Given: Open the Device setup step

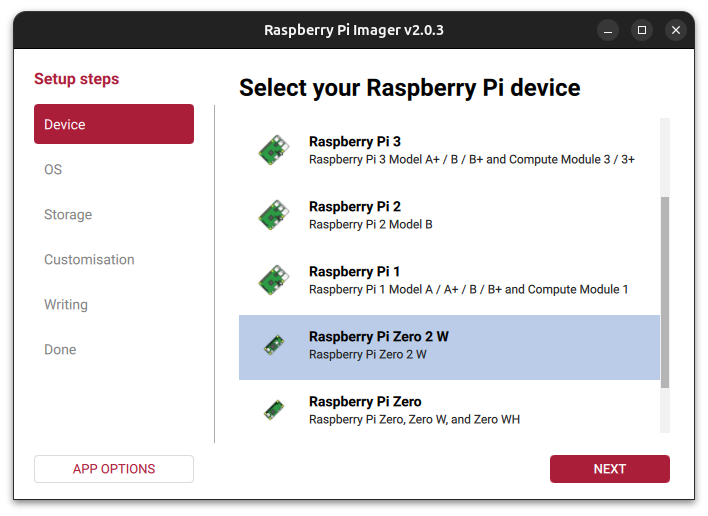Looking at the screenshot, I should [x=114, y=125].
